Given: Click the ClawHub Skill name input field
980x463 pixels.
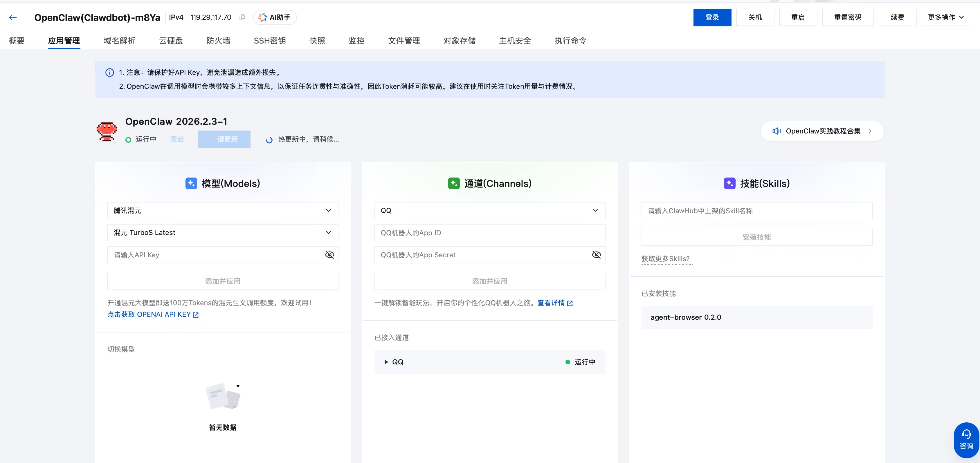Looking at the screenshot, I should point(756,211).
